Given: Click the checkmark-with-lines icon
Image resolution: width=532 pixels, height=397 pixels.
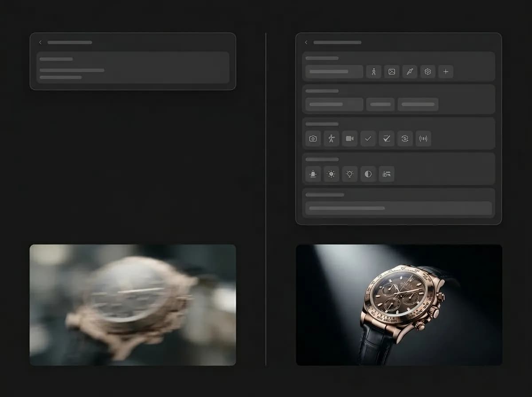Looking at the screenshot, I should pyautogui.click(x=387, y=139).
